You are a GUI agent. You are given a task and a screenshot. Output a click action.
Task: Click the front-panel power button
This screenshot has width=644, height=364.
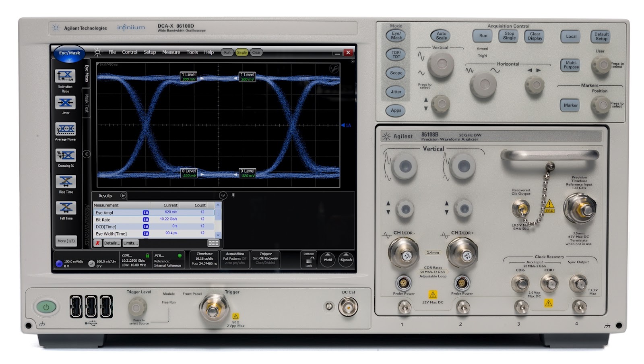(x=45, y=307)
